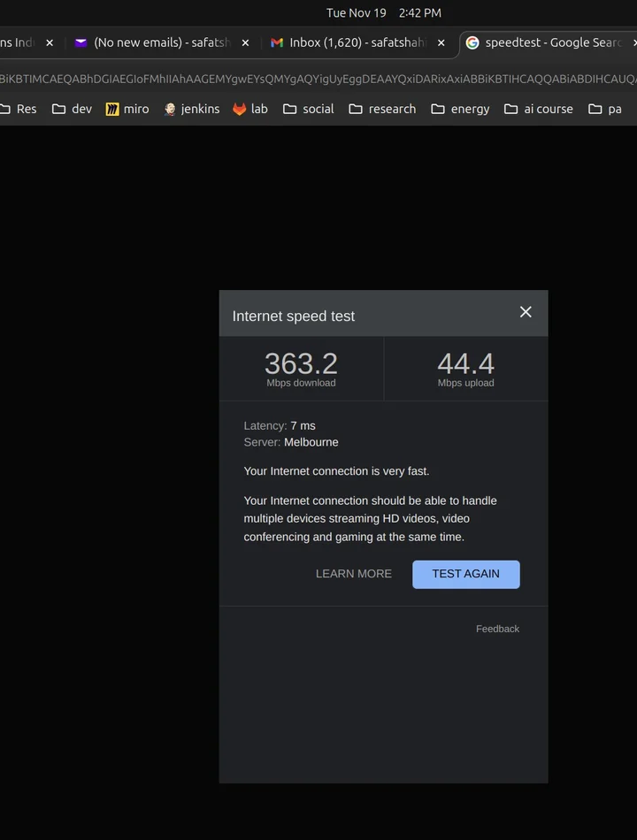Viewport: 637px width, 840px height.
Task: Click the LEARN MORE button
Action: (354, 574)
